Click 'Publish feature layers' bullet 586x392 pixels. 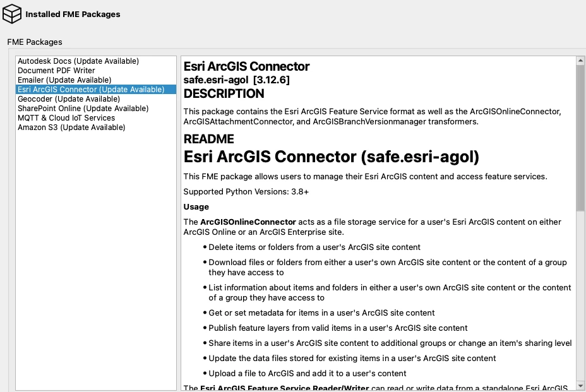coord(338,328)
